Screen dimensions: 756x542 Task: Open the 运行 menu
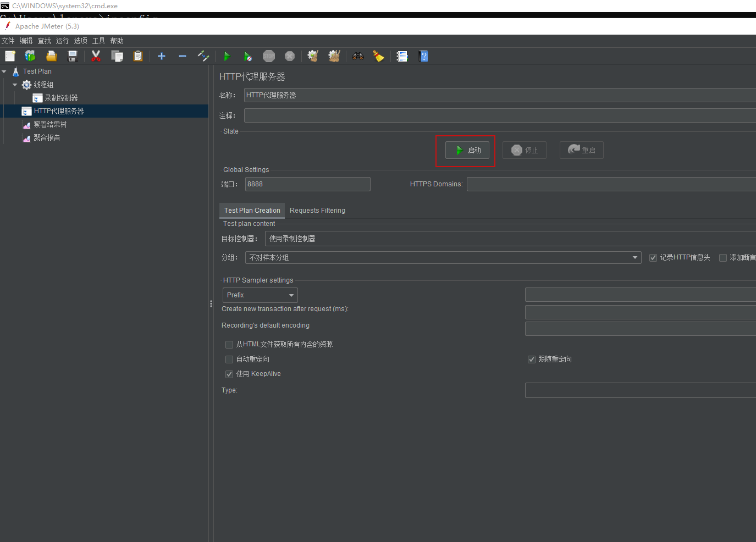click(x=63, y=41)
